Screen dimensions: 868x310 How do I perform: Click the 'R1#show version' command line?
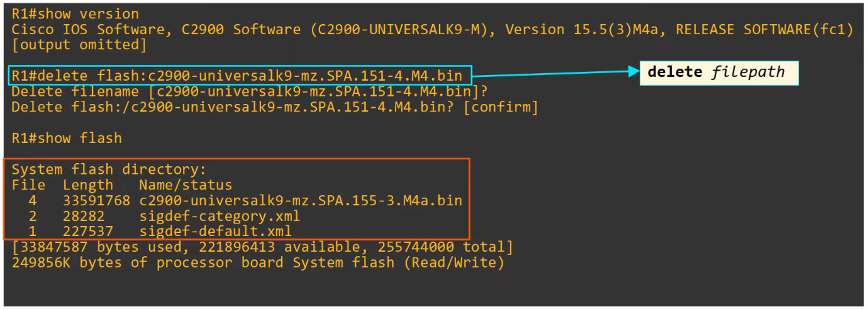[x=75, y=14]
